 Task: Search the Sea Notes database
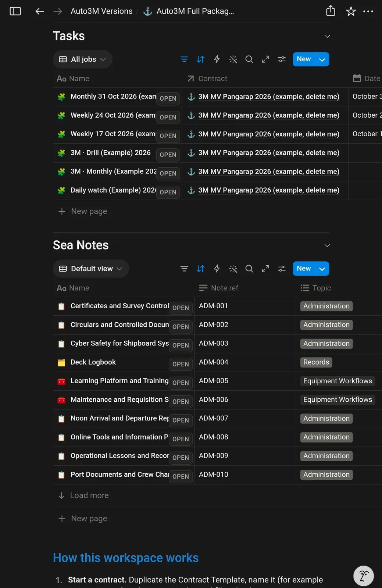(x=249, y=269)
